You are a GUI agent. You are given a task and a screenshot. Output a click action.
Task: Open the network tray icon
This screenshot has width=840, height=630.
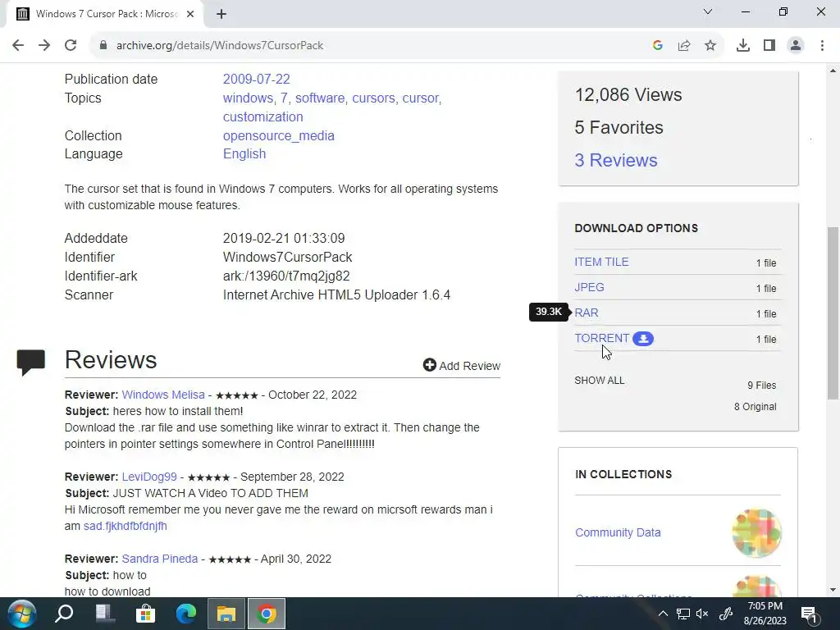(x=682, y=614)
